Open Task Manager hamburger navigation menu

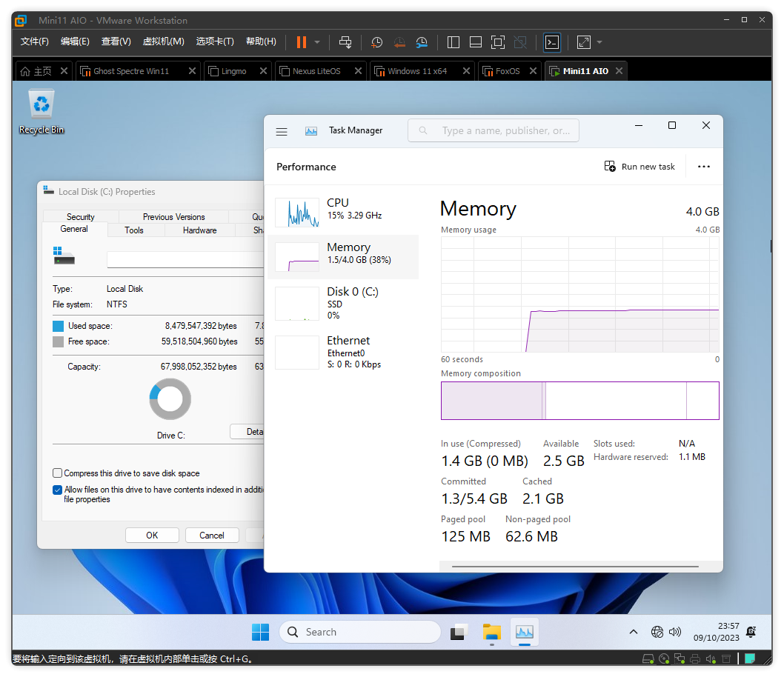tap(282, 131)
